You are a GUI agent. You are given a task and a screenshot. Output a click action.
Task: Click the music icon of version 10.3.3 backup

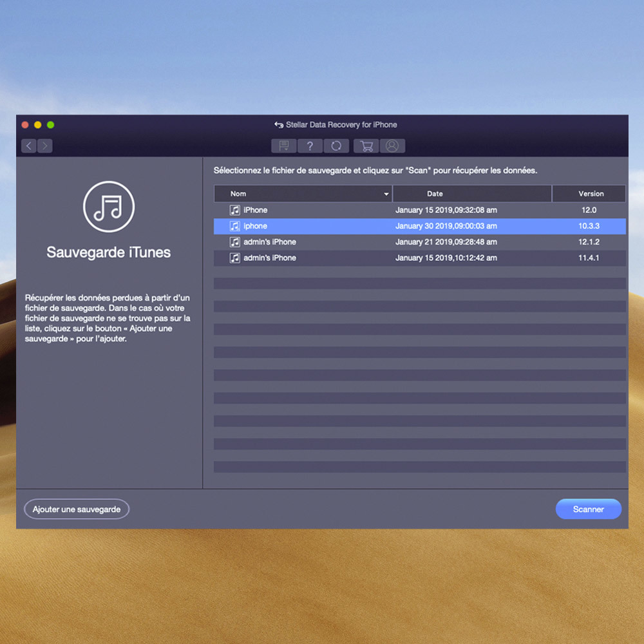tap(234, 226)
